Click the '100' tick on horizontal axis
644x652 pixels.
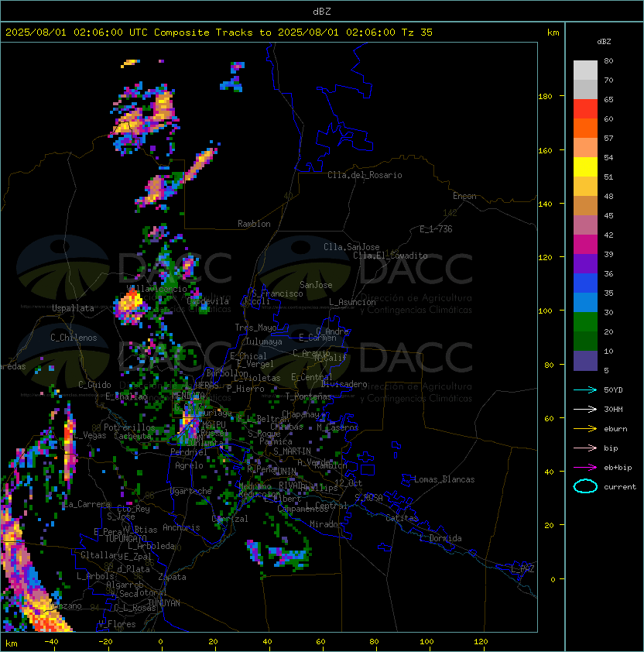(426, 642)
